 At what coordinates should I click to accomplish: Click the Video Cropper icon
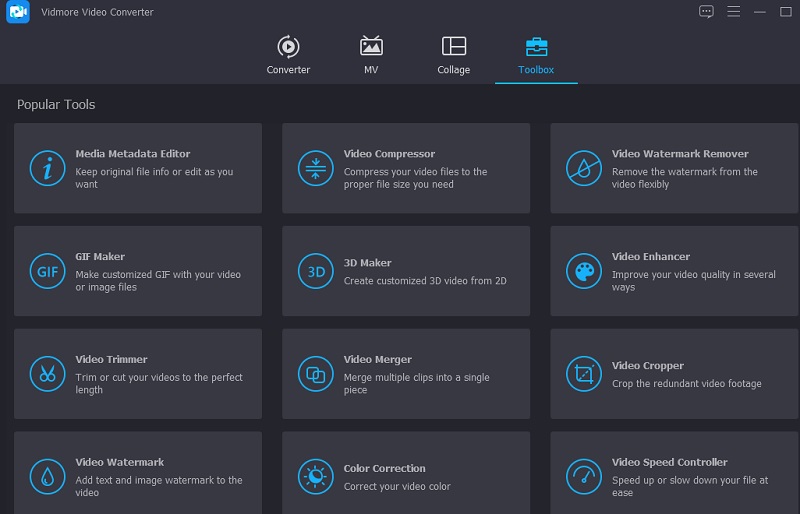coord(583,374)
